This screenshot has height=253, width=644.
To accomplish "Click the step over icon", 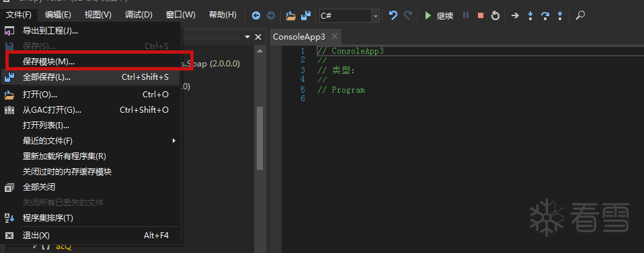I will pyautogui.click(x=545, y=15).
